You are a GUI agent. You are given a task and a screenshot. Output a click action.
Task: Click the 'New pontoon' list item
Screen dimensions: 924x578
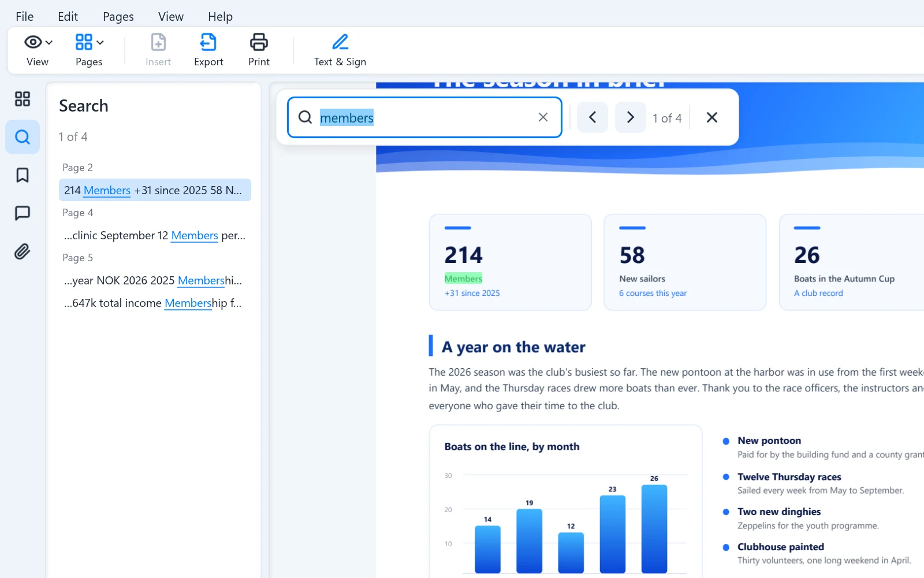coord(769,440)
